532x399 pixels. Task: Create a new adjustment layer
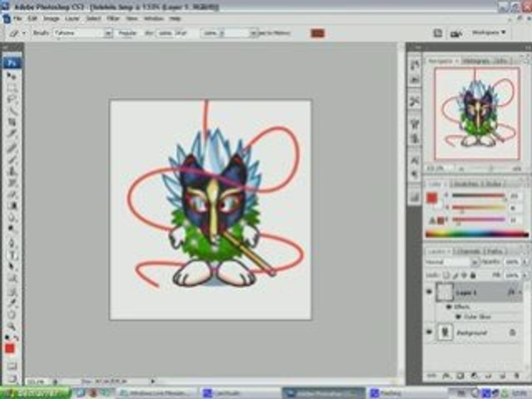pyautogui.click(x=474, y=376)
